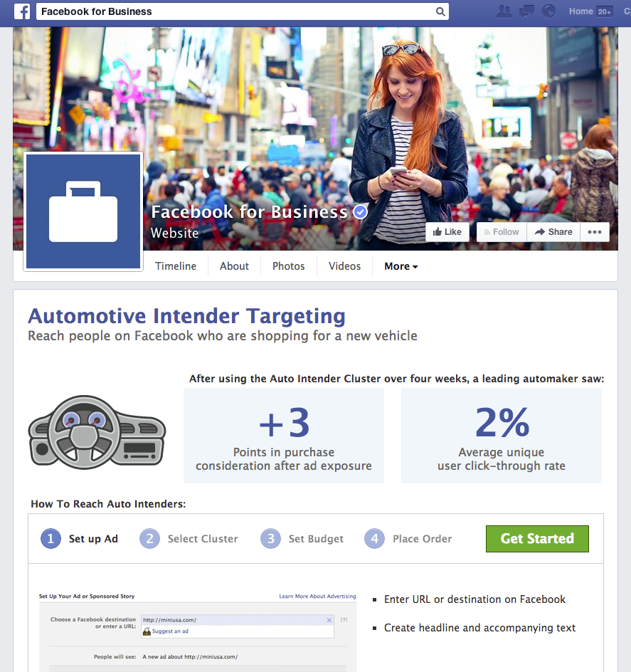
Task: Select step 2 Select Cluster
Action: [189, 539]
